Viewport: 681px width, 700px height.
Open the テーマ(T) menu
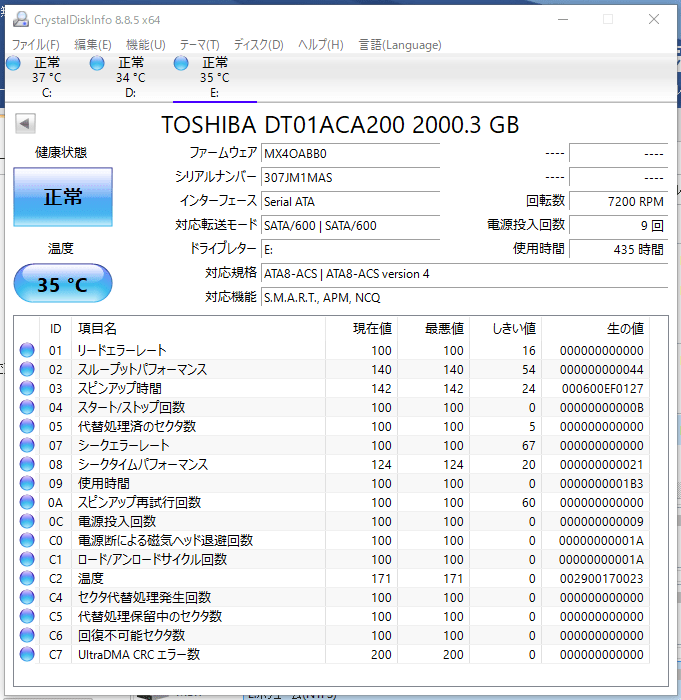(x=200, y=45)
